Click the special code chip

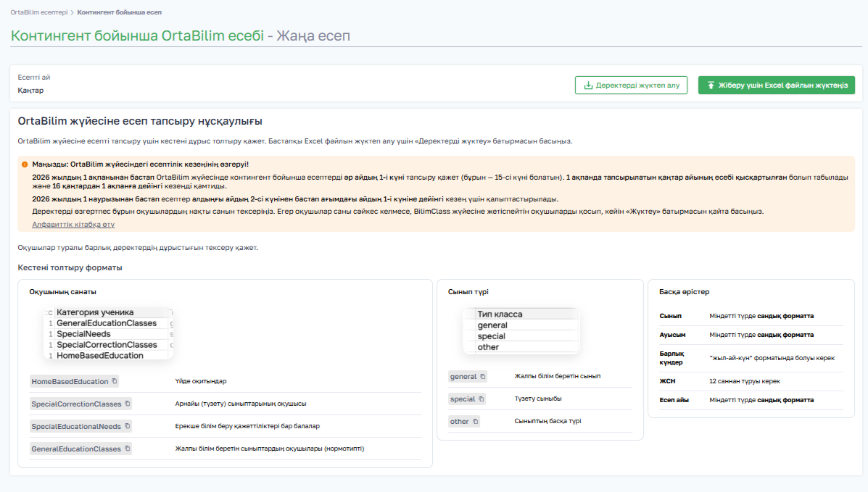(x=467, y=399)
